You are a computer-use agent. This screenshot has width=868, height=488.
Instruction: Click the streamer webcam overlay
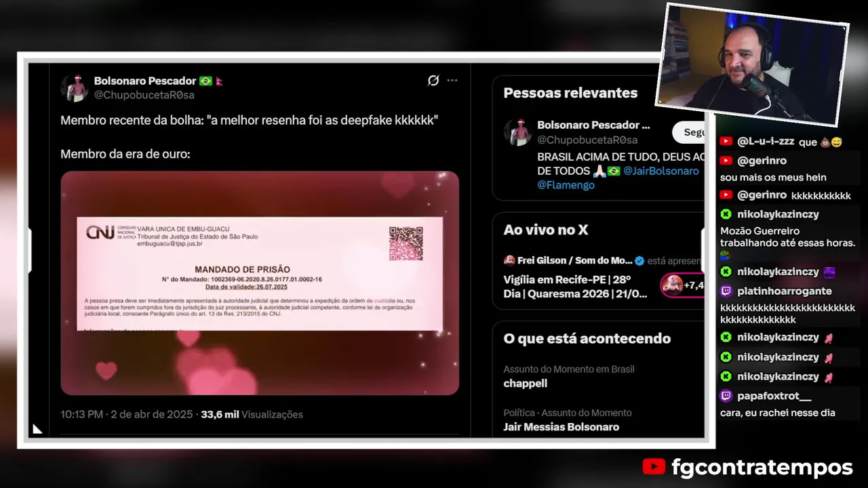click(752, 65)
